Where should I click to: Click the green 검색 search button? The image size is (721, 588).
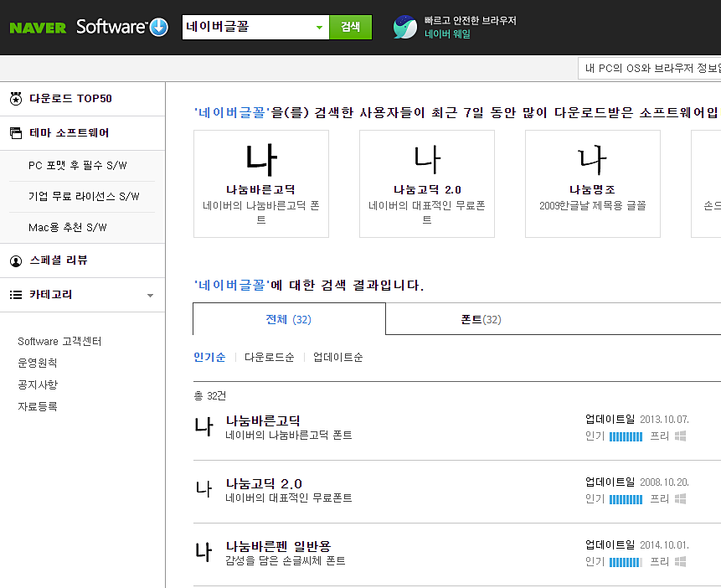350,27
